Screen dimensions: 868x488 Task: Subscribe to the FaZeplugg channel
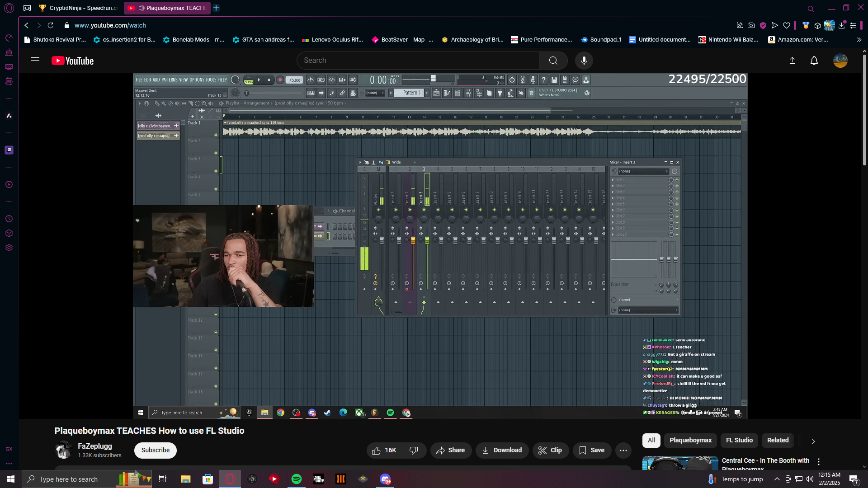point(155,450)
